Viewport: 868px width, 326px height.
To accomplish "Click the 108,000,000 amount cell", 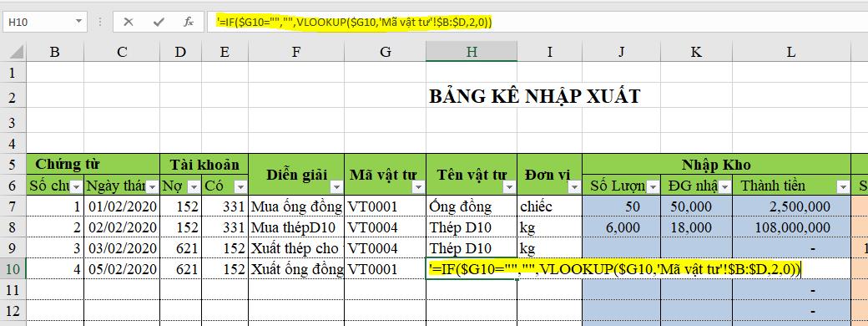I will tap(791, 227).
